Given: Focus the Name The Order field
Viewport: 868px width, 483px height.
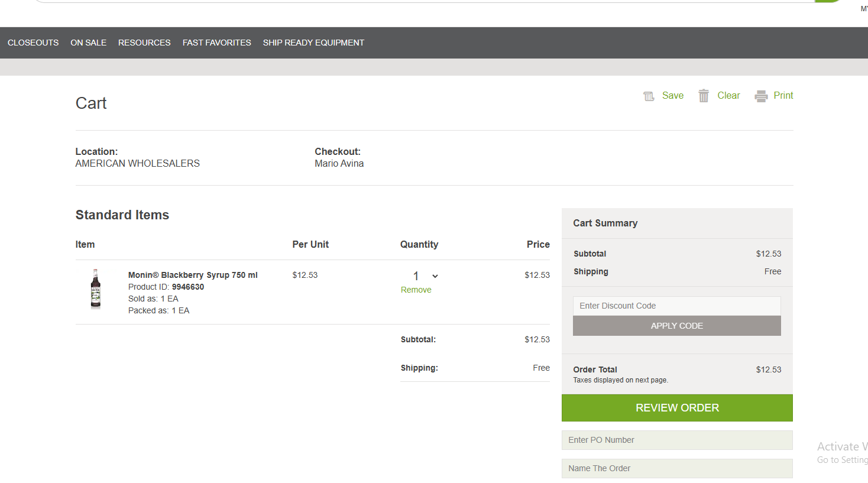Looking at the screenshot, I should point(677,468).
